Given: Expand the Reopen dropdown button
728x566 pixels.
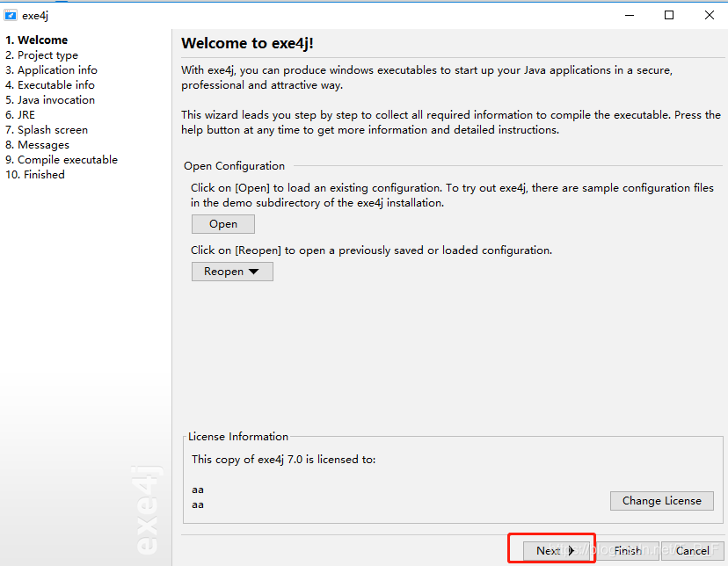Looking at the screenshot, I should pos(232,272).
